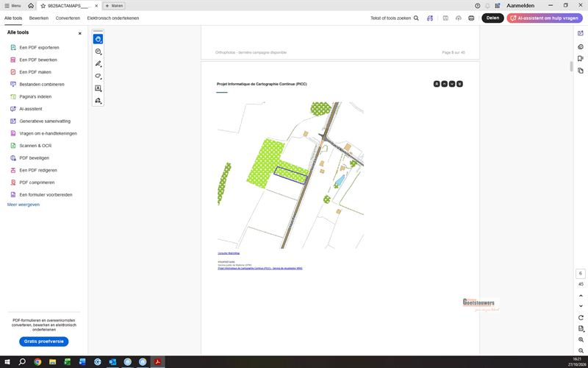Click the map first-item navigation button
The width and height of the screenshot is (588, 368).
437,84
